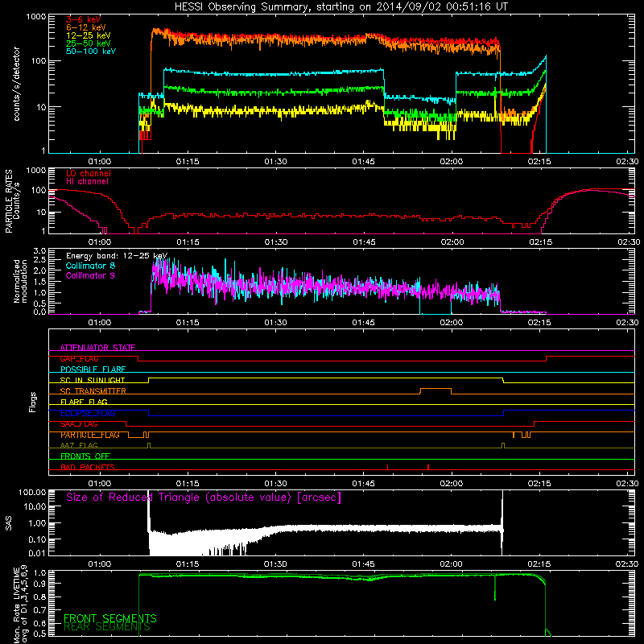Click the "SAS" axis label
This screenshot has width=644, height=644.
(9, 522)
